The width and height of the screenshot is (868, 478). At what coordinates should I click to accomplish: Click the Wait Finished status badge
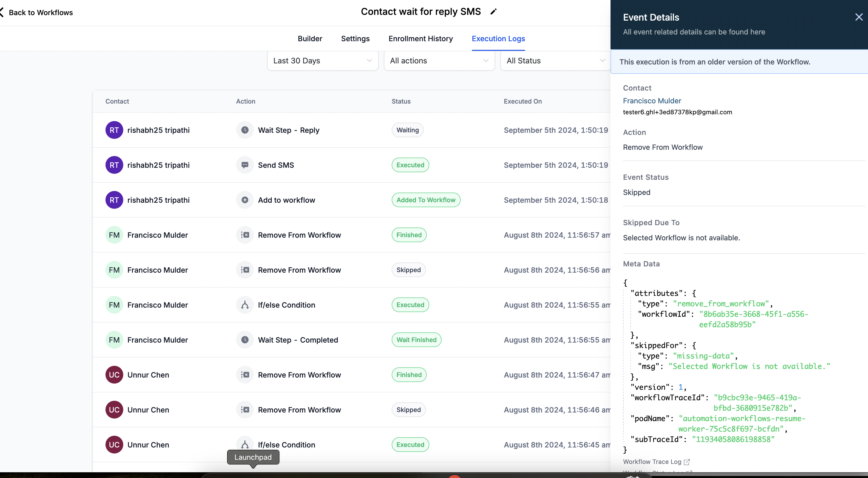(x=417, y=340)
